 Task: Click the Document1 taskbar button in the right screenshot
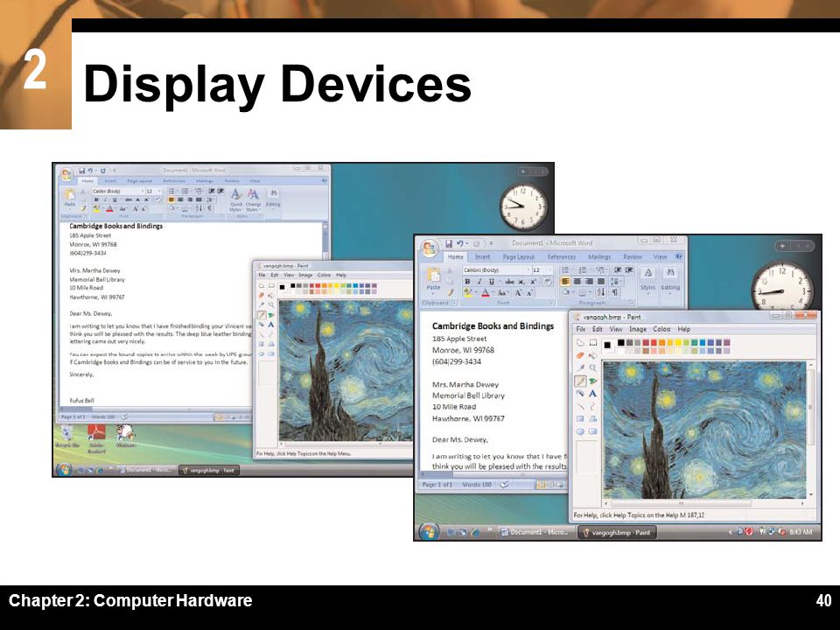tap(535, 532)
